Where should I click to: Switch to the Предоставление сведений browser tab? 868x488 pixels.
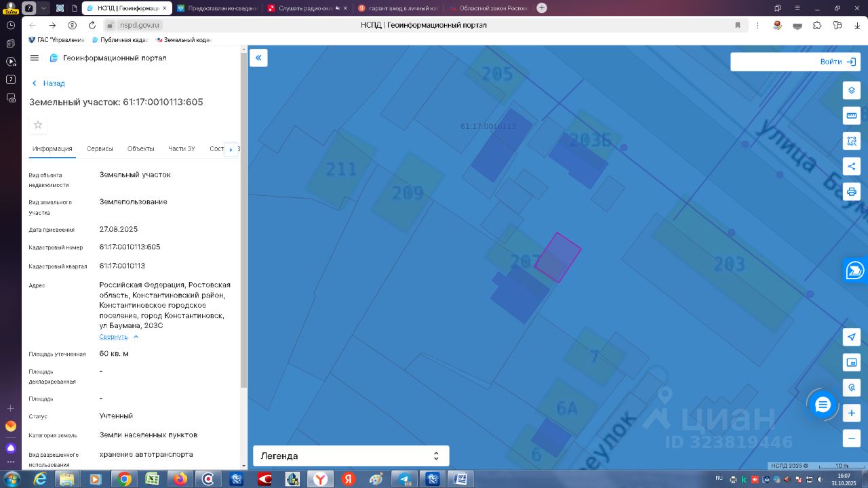(217, 8)
